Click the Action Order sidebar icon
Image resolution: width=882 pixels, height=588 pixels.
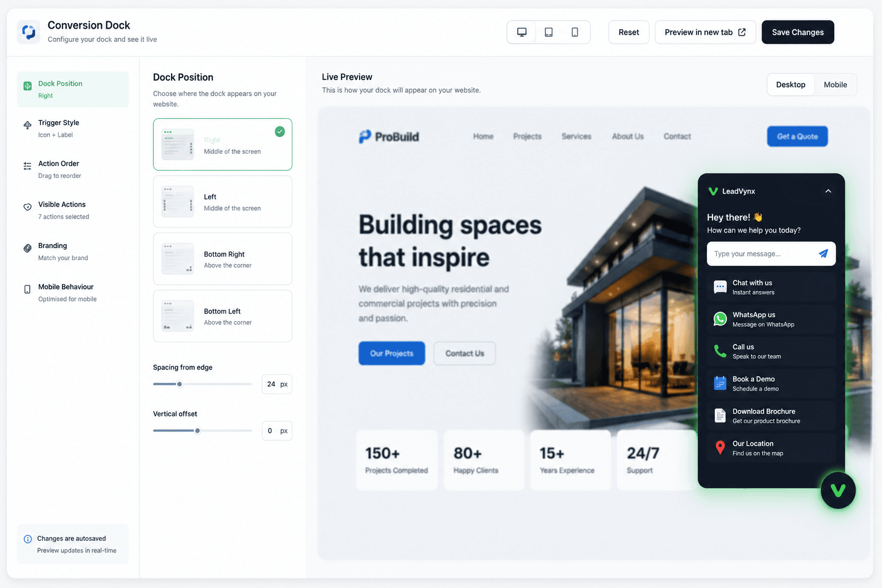click(x=28, y=166)
